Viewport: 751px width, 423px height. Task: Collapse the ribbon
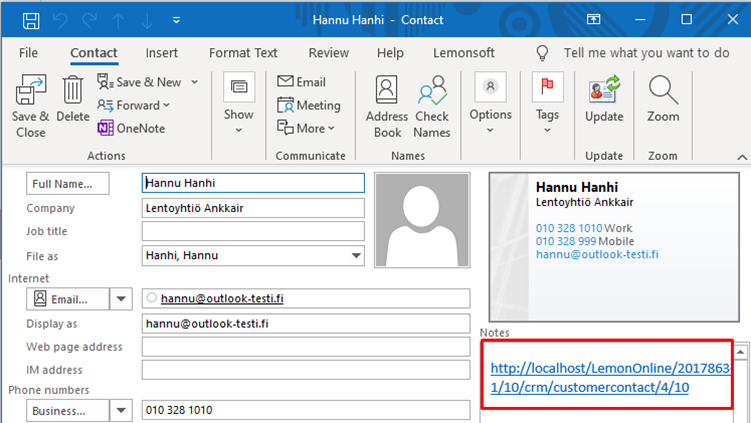pyautogui.click(x=742, y=157)
